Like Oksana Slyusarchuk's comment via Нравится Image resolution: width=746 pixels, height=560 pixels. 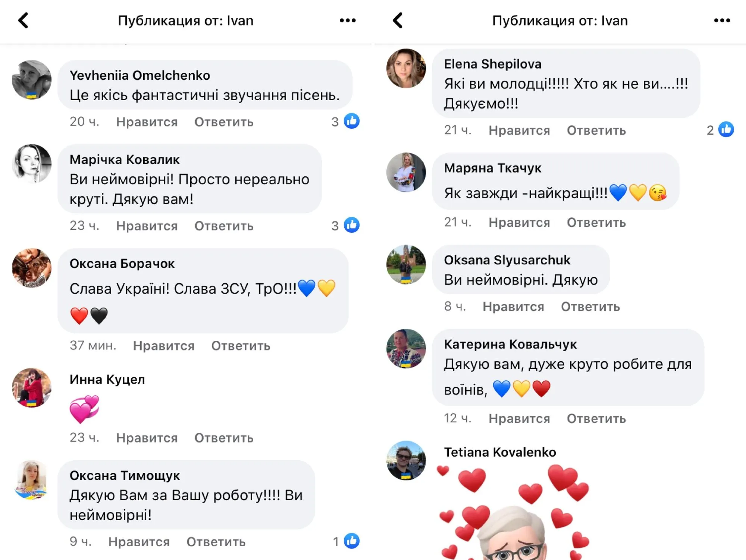pyautogui.click(x=513, y=306)
